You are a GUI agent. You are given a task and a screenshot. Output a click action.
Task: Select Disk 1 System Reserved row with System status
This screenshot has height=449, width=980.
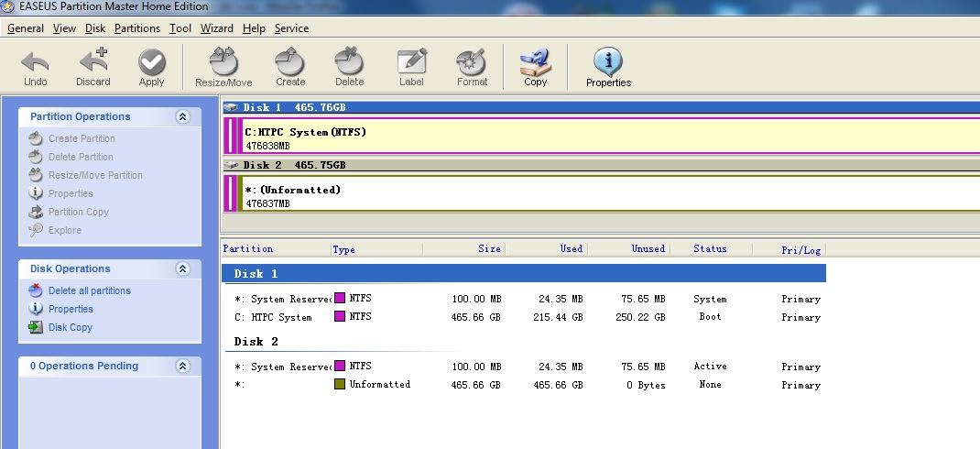coord(524,299)
